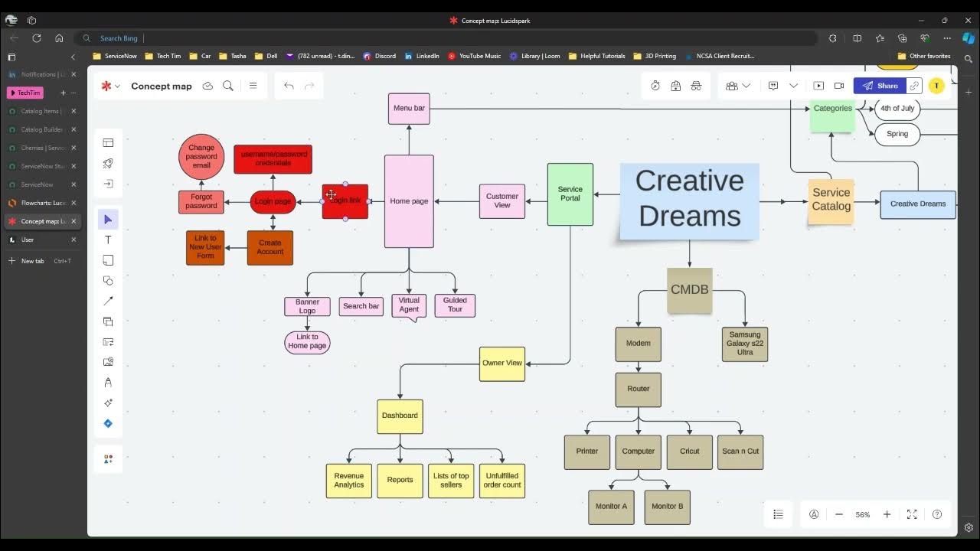Screen dimensions: 980x551
Task: Select the connector line tool
Action: pyautogui.click(x=108, y=300)
